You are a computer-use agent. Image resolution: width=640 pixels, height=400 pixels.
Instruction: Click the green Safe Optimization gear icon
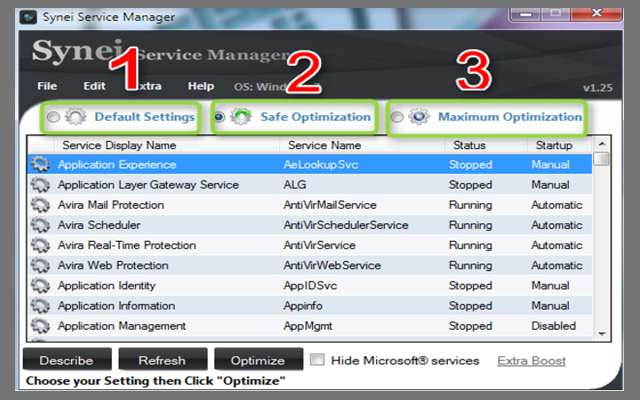241,117
